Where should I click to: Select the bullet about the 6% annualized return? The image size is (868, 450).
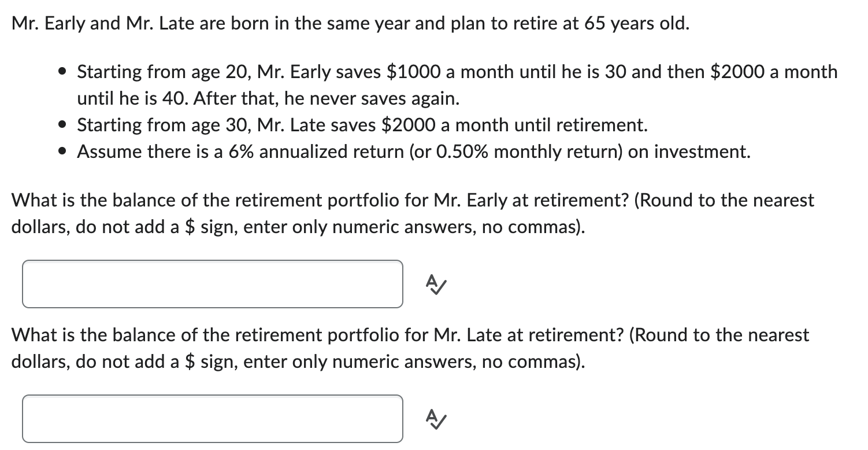[414, 152]
